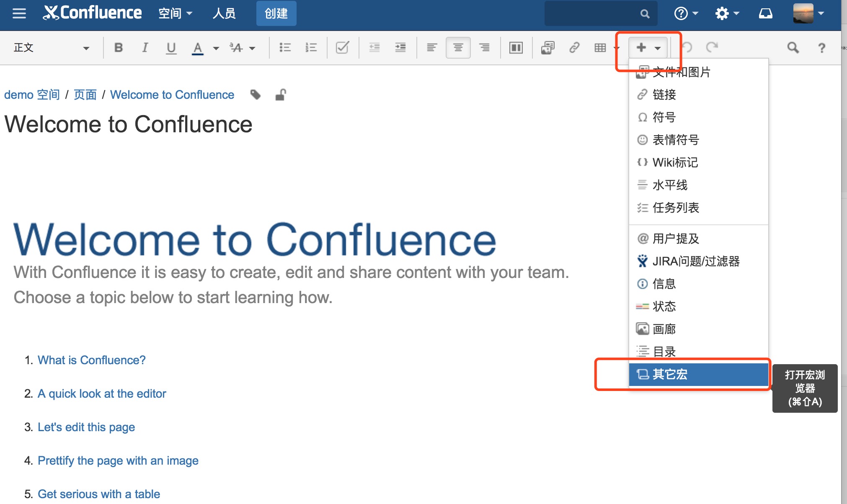Click the insert link toolbar icon
847x504 pixels.
574,48
